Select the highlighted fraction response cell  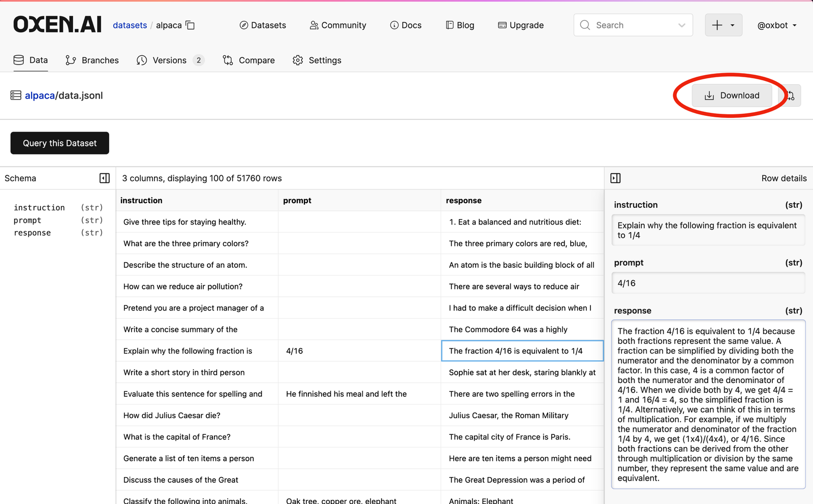coord(522,351)
